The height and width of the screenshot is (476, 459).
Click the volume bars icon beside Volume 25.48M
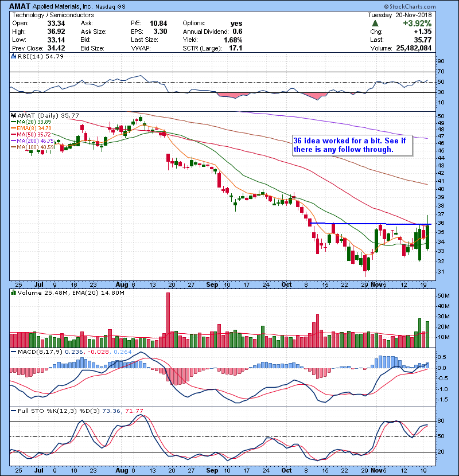tap(13, 292)
